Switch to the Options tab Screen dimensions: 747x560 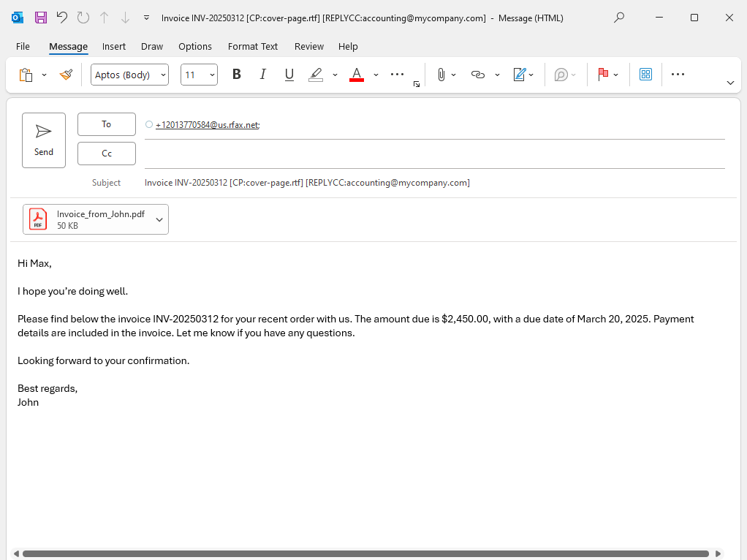[x=195, y=46]
